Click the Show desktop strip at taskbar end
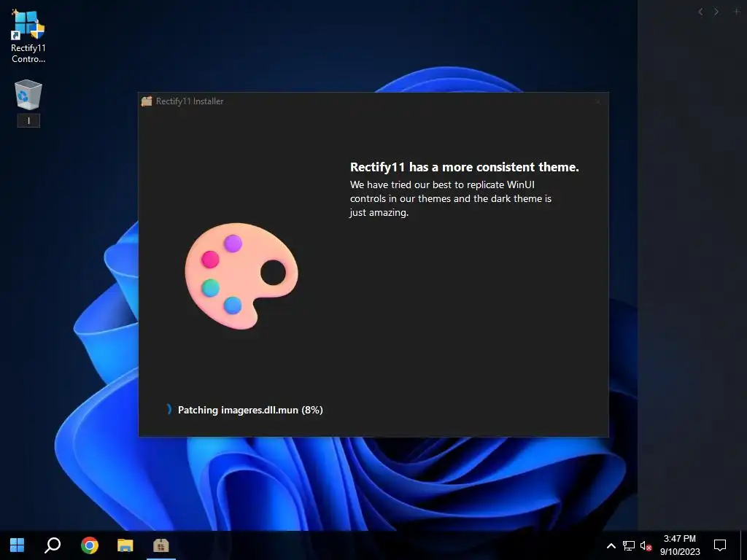The height and width of the screenshot is (560, 747). point(743,545)
